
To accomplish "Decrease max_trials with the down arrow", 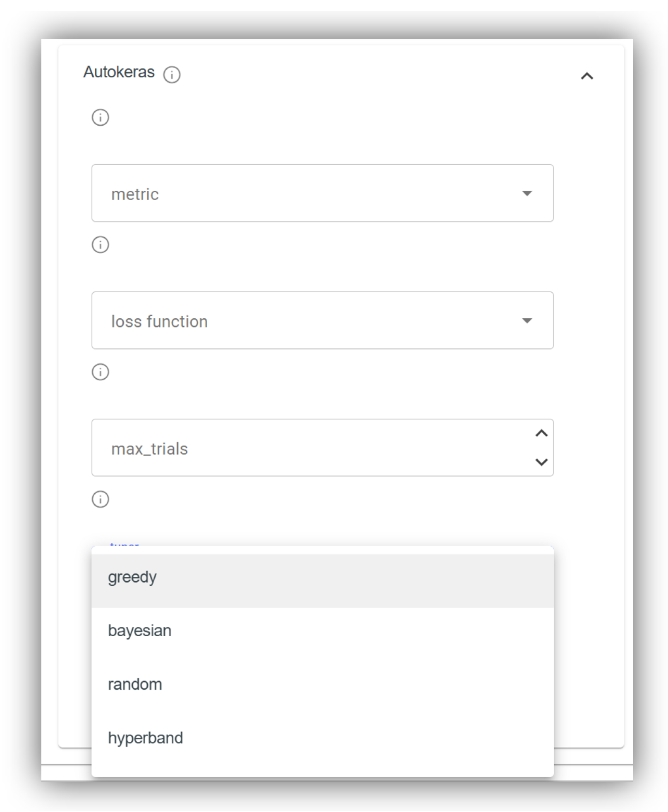I will tap(541, 463).
